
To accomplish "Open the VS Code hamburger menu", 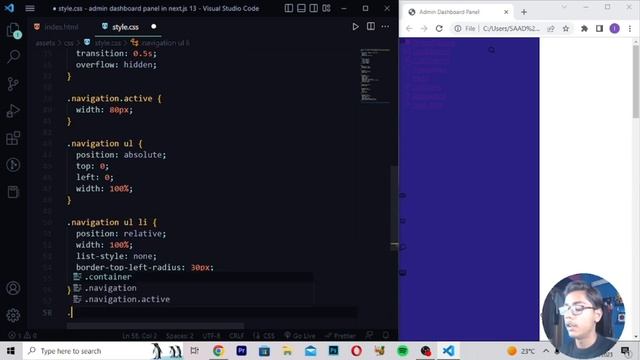I will coord(30,8).
